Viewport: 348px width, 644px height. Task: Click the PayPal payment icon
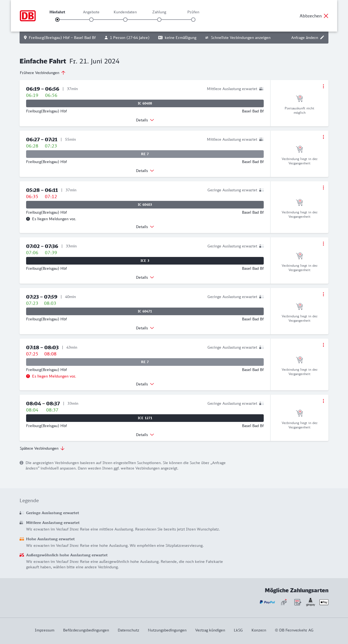267,602
